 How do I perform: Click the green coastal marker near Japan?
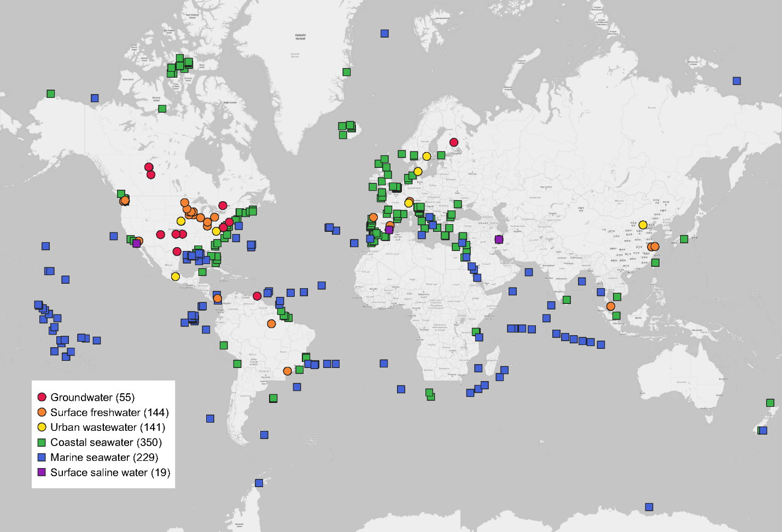[684, 239]
